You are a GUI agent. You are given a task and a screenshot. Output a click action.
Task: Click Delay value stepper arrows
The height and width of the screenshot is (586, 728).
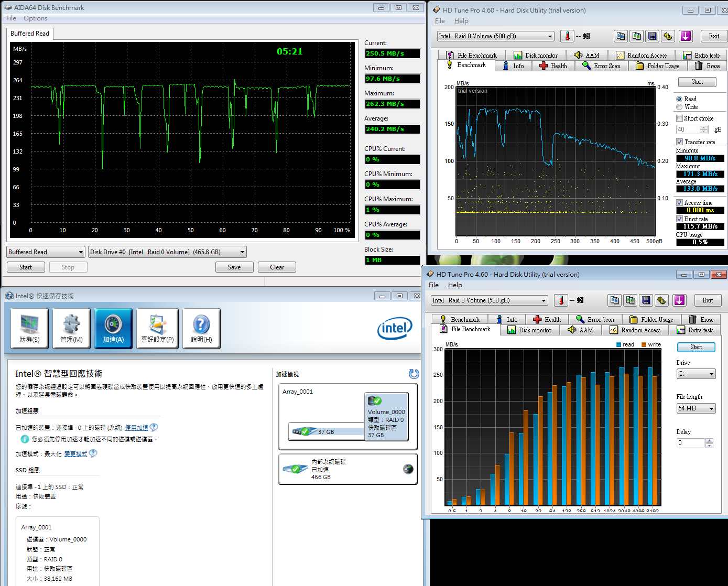[x=709, y=443]
